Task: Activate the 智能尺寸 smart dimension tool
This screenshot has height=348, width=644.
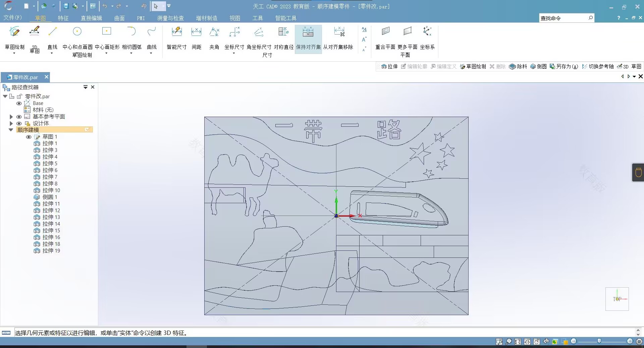Action: click(x=176, y=38)
